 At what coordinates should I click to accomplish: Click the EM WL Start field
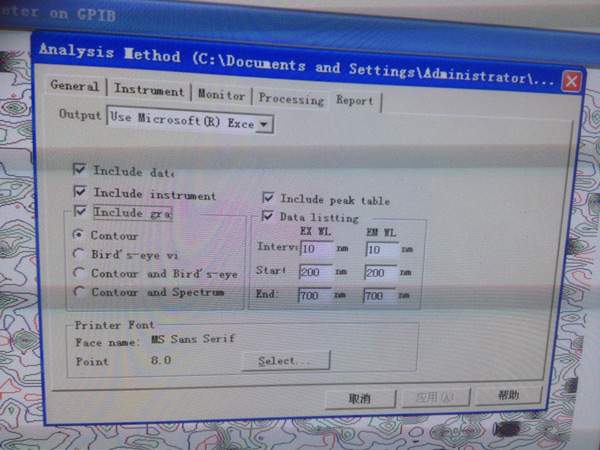point(381,272)
